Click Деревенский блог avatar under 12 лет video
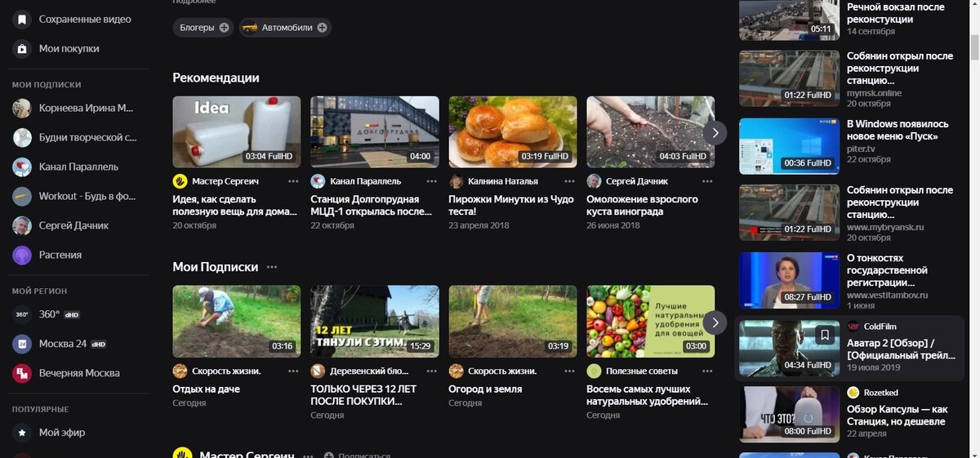This screenshot has width=980, height=458. 318,371
